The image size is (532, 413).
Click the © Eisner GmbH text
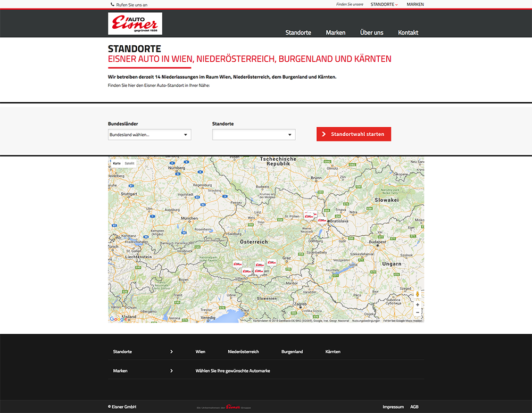coord(122,407)
